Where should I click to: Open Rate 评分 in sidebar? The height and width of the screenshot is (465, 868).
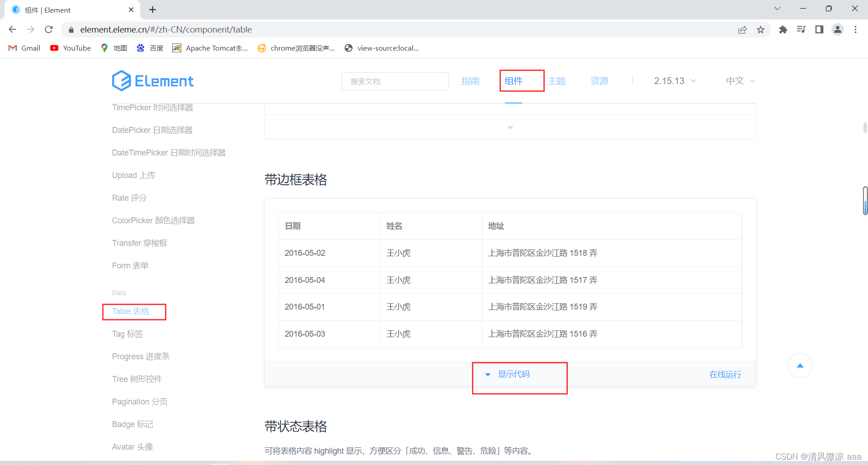coord(129,198)
